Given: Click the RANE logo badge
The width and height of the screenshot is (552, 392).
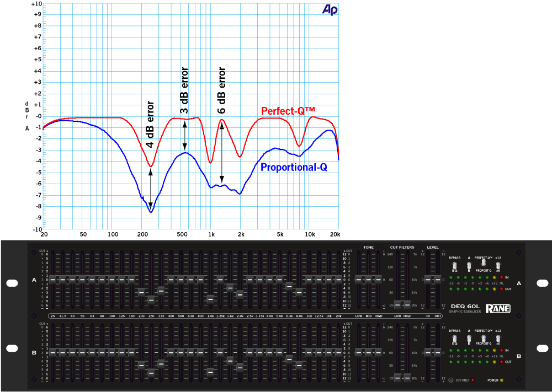Looking at the screenshot, I should click(x=498, y=309).
